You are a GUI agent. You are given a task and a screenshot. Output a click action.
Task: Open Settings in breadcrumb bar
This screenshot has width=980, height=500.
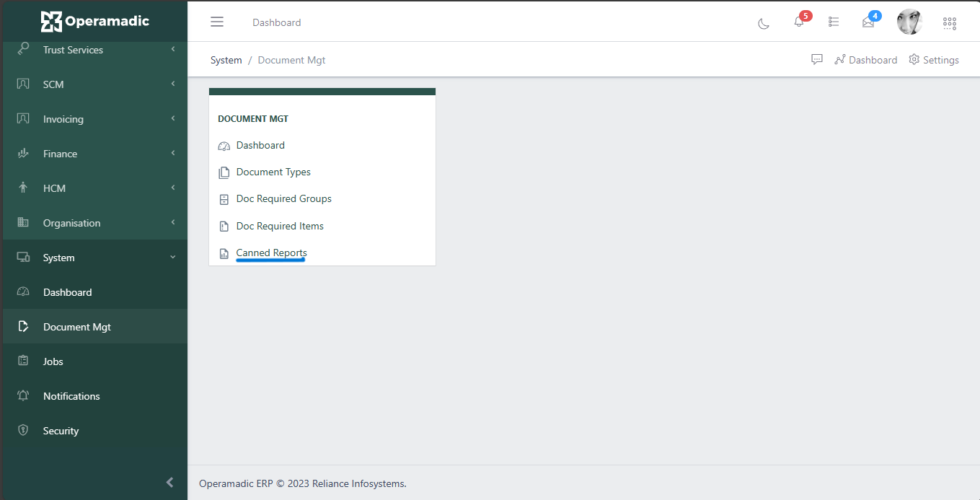pyautogui.click(x=934, y=60)
